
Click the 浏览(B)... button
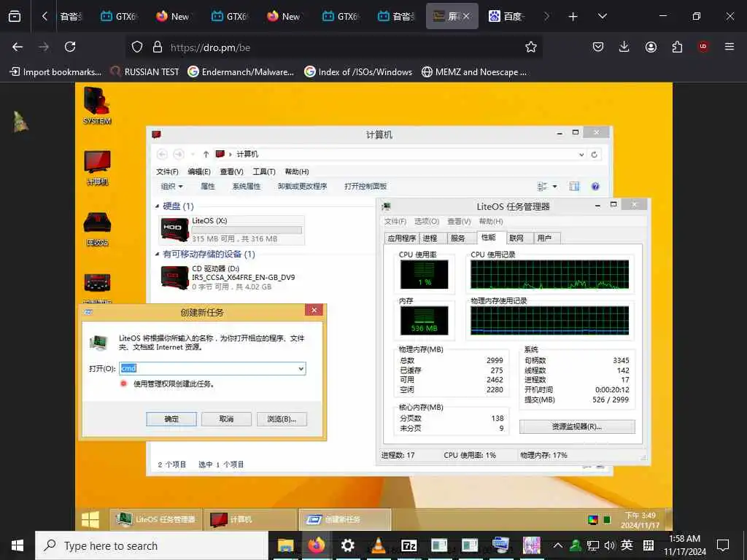pyautogui.click(x=282, y=419)
